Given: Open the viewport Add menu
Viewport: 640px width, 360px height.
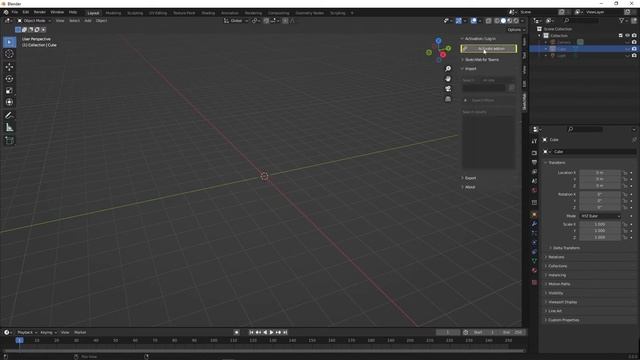Looking at the screenshot, I should pos(88,21).
